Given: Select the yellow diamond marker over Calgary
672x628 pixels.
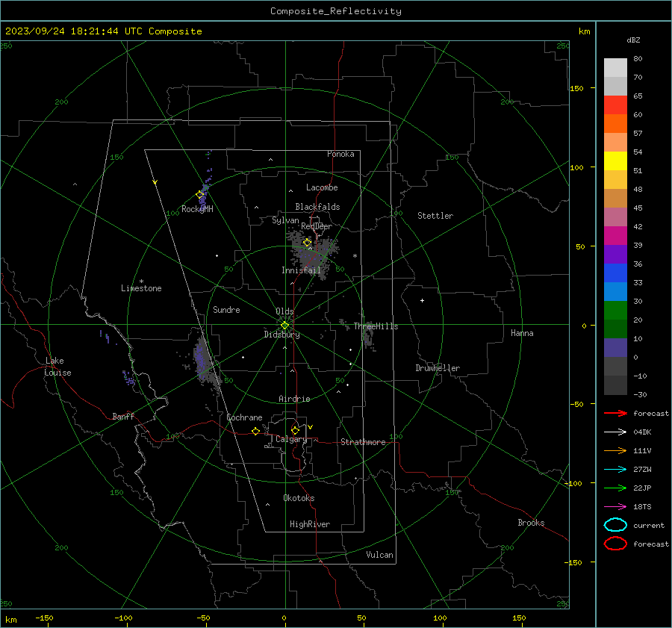Looking at the screenshot, I should (x=295, y=430).
